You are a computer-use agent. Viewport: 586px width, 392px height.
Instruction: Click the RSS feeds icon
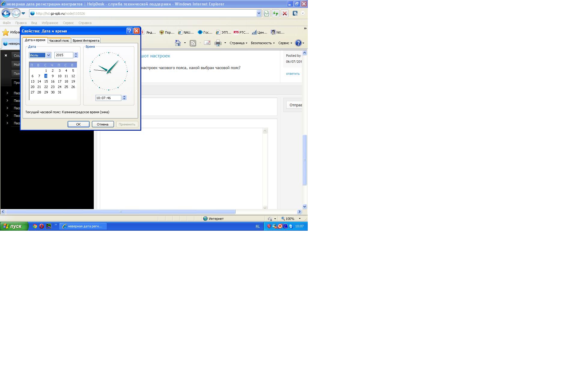[x=193, y=43]
